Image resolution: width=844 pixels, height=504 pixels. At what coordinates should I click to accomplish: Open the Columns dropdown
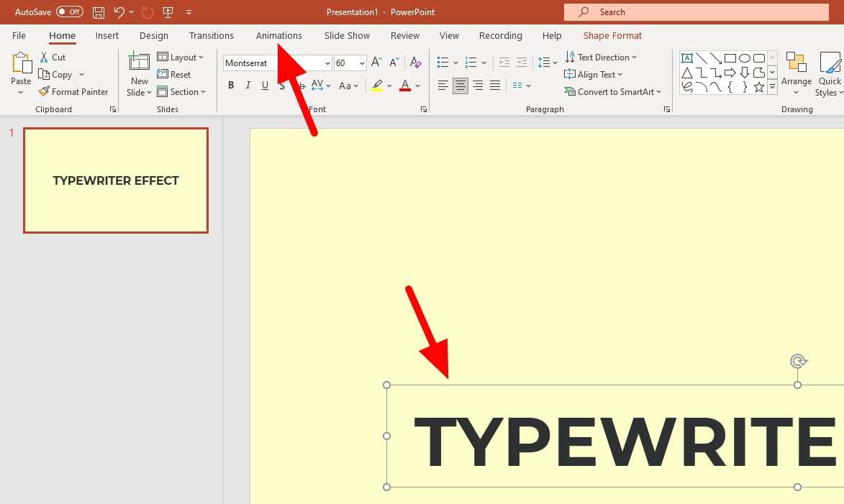(522, 85)
